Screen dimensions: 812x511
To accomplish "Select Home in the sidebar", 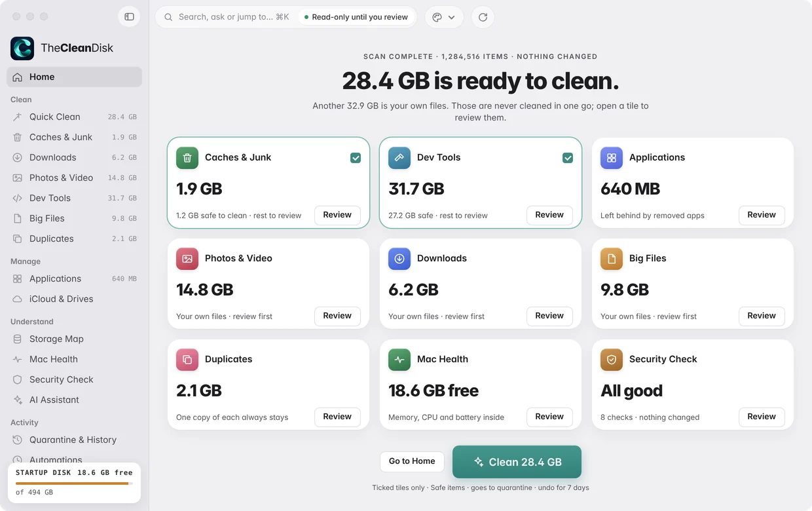I will [74, 77].
